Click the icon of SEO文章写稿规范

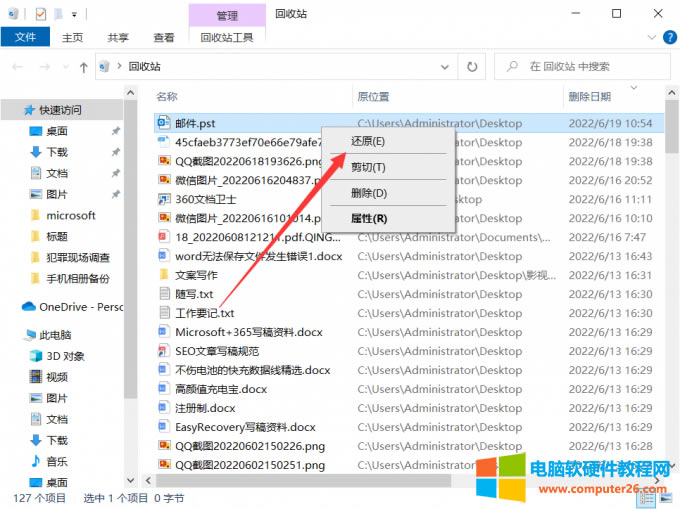click(x=163, y=351)
